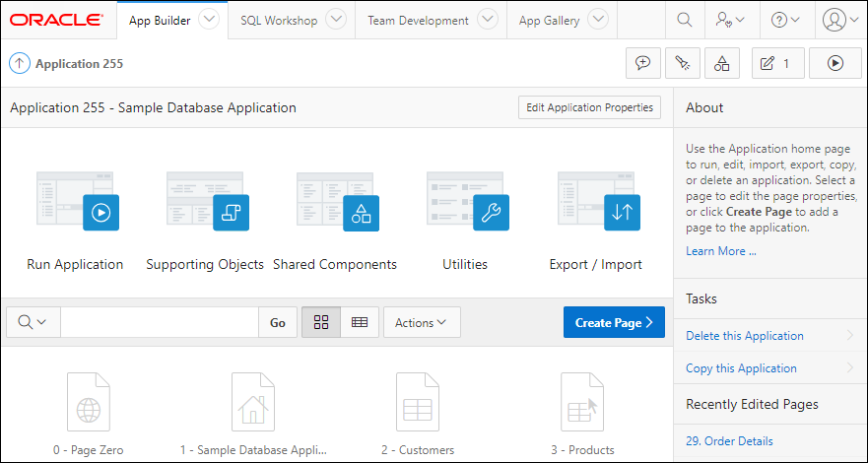The width and height of the screenshot is (868, 463).
Task: Click the 1 - Sample Database Appli... label
Action: (253, 450)
